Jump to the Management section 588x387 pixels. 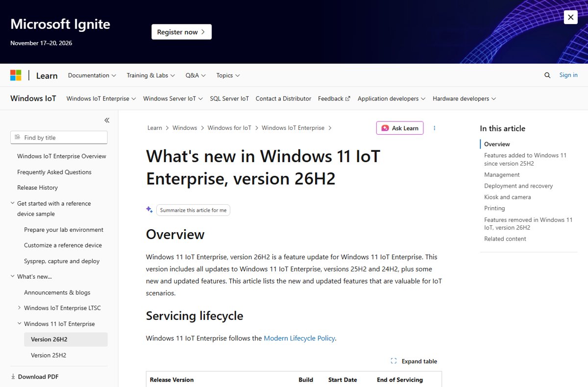(x=502, y=174)
